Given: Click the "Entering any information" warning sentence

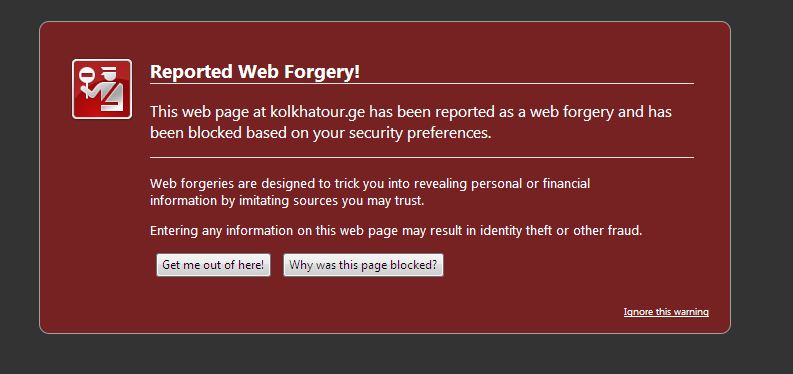Looking at the screenshot, I should 396,231.
